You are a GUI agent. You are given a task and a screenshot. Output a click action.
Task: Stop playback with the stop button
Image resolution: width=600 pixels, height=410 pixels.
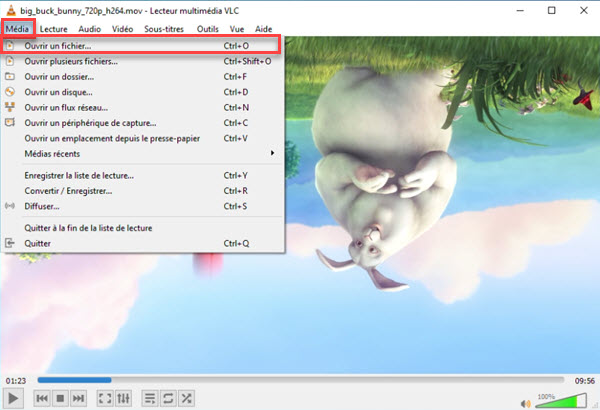[x=60, y=399]
